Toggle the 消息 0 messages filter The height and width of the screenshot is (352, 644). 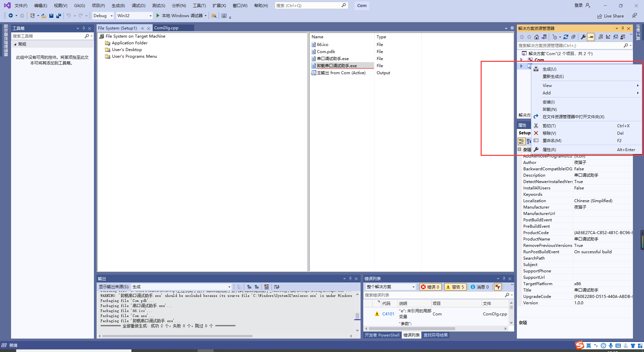coord(480,287)
